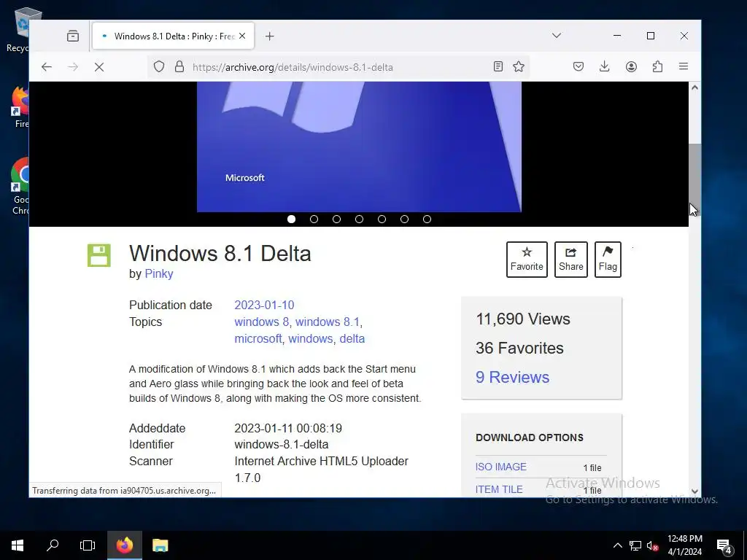Expand the list all tabs chevron

tap(557, 36)
